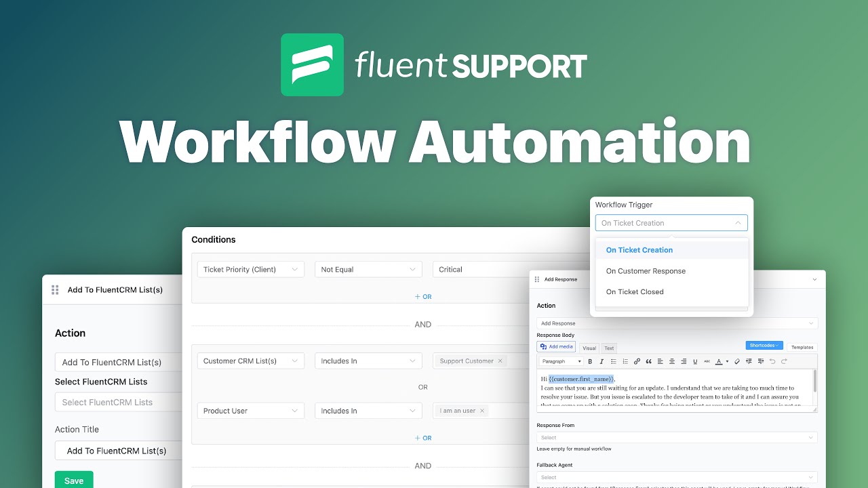Decrease indent in response editor
This screenshot has height=488, width=868.
pyautogui.click(x=749, y=361)
